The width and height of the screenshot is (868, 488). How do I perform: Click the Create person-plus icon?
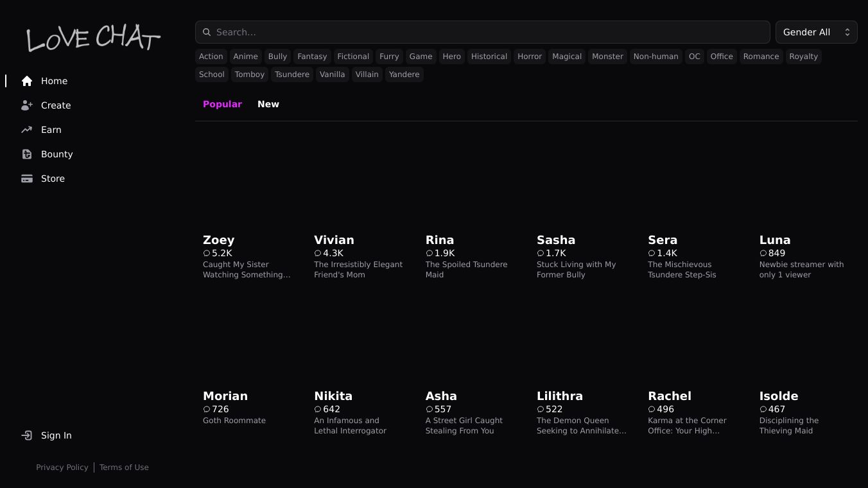(26, 105)
